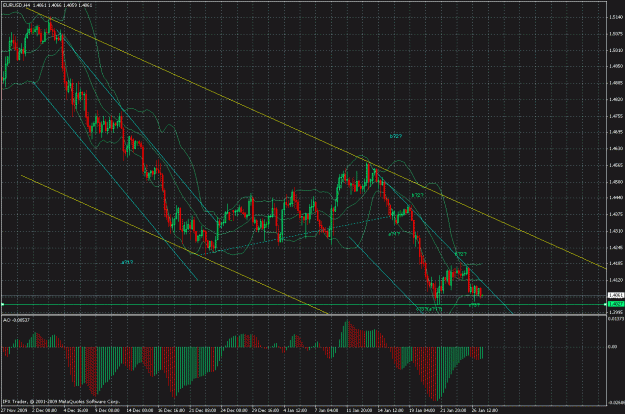Click the 11 Jan 20:00 time label
625x414 pixels.
pos(359,410)
